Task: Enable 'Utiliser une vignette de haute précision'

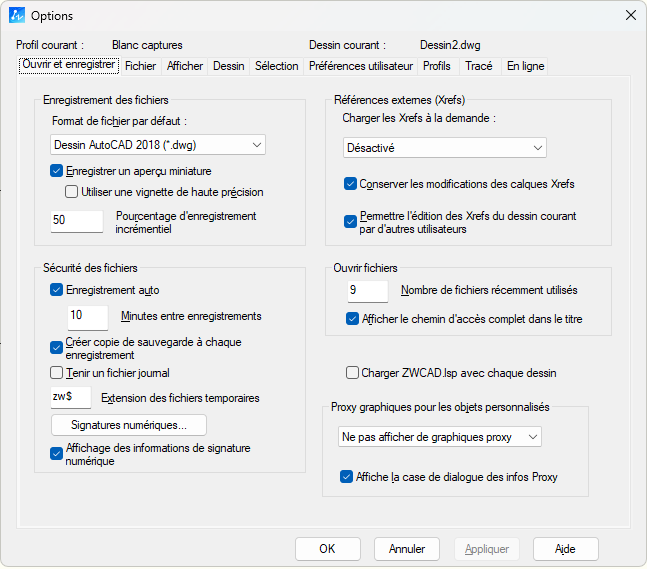Action: (72, 192)
